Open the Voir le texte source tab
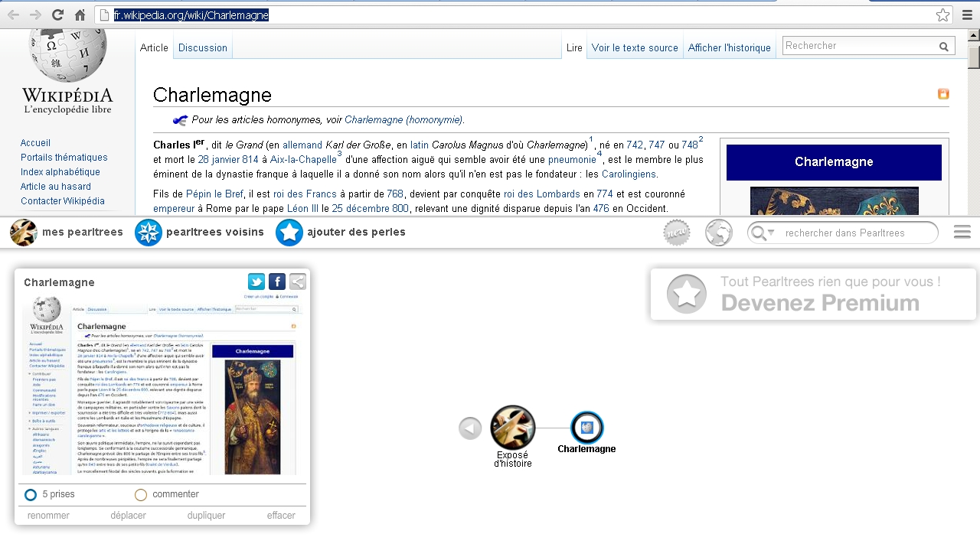Image resolution: width=980 pixels, height=547 pixels. pos(635,47)
